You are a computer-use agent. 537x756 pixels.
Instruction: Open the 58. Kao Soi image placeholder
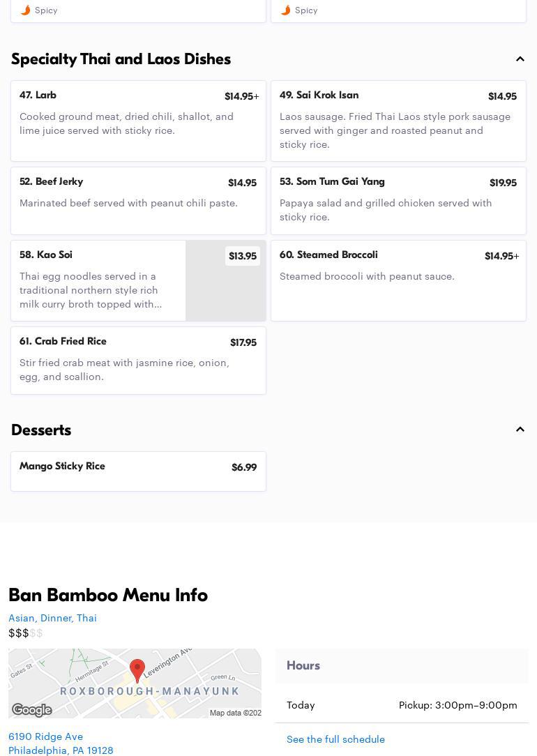pos(225,280)
